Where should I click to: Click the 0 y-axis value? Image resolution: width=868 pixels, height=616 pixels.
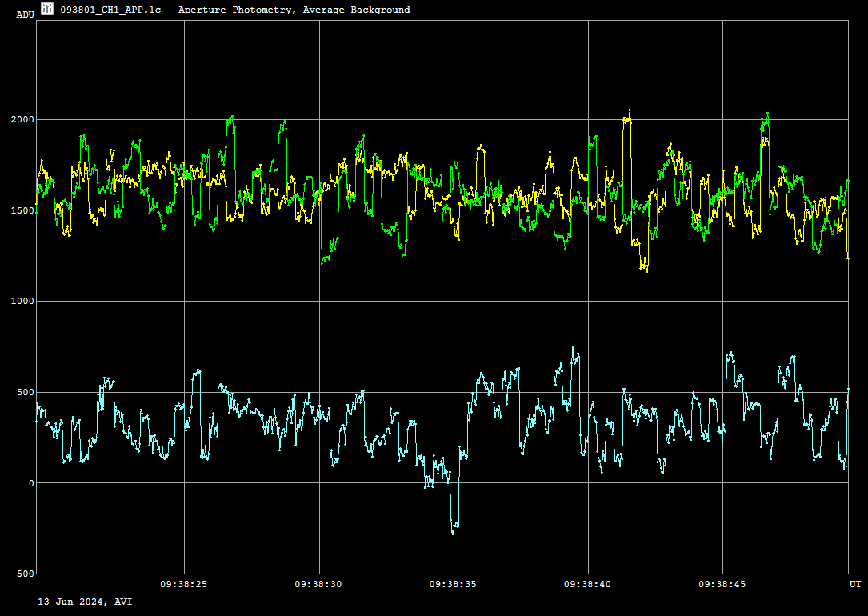31,483
